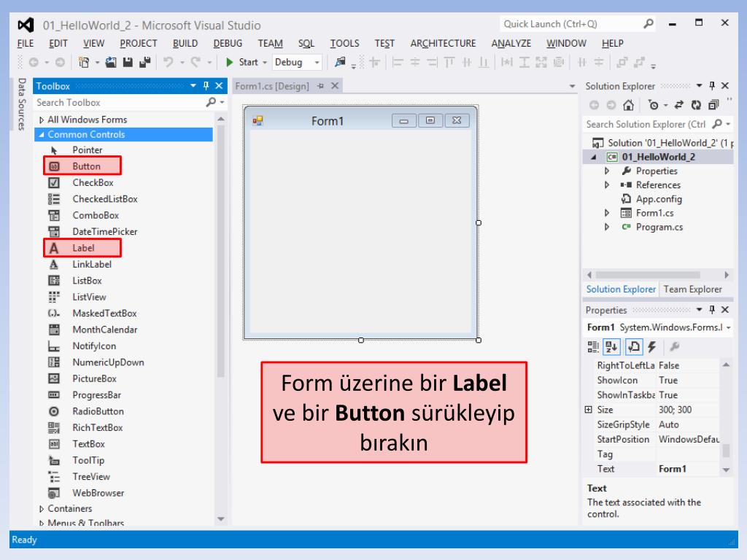Image resolution: width=747 pixels, height=560 pixels.
Task: Expand the Containers group in Toolbox
Action: pyautogui.click(x=42, y=508)
